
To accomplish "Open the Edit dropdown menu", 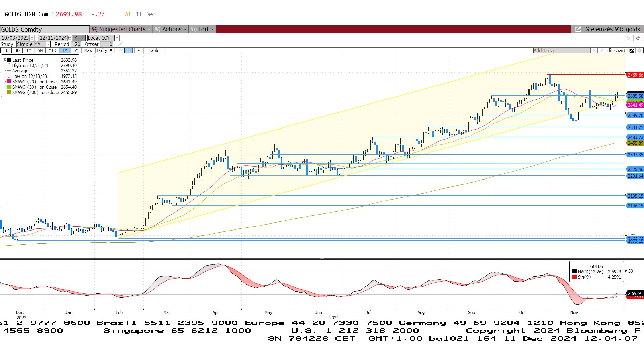I will coord(202,29).
